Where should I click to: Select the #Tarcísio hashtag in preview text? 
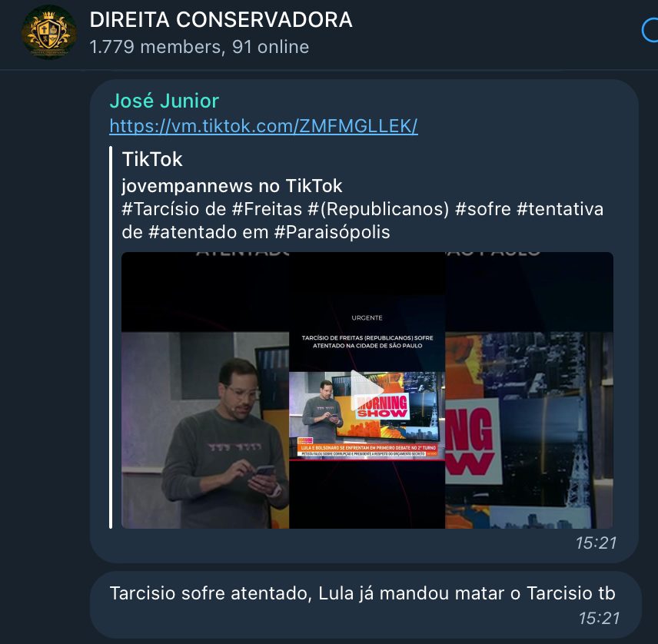[161, 209]
